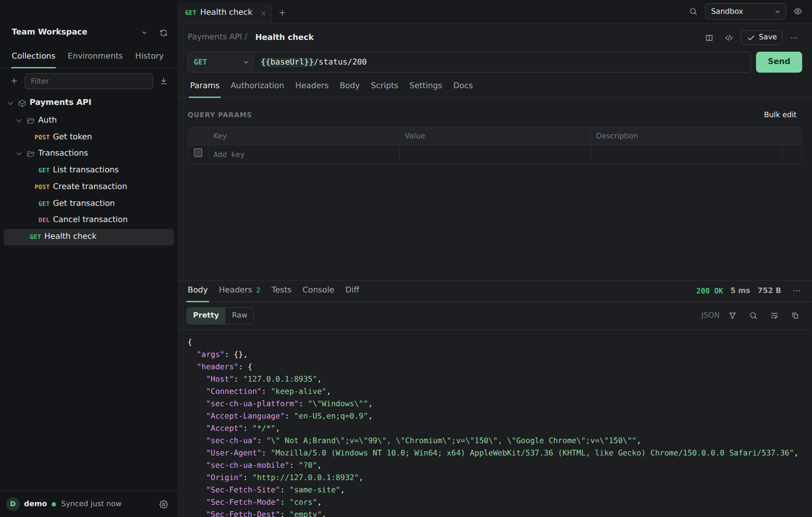Open the History sidebar tab
Viewport: 812px width, 517px height.
pyautogui.click(x=149, y=56)
